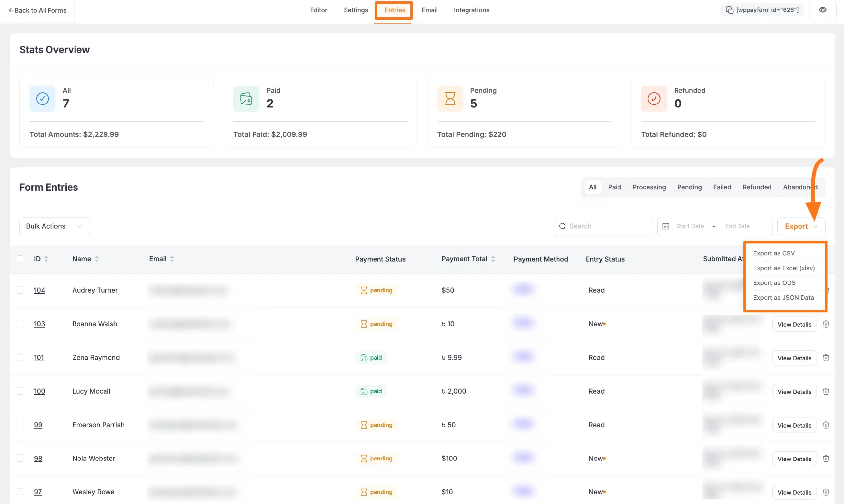Open the Bulk Actions dropdown

[55, 226]
